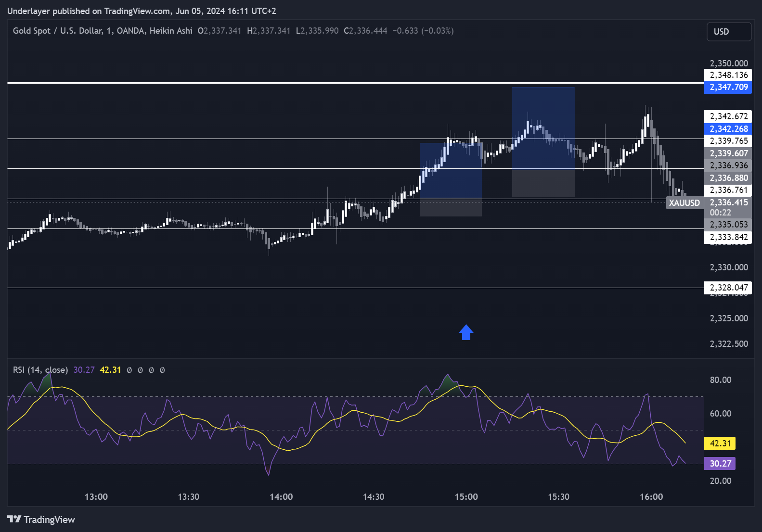The image size is (762, 532).
Task: Click the 15:30 time axis label
Action: [559, 497]
